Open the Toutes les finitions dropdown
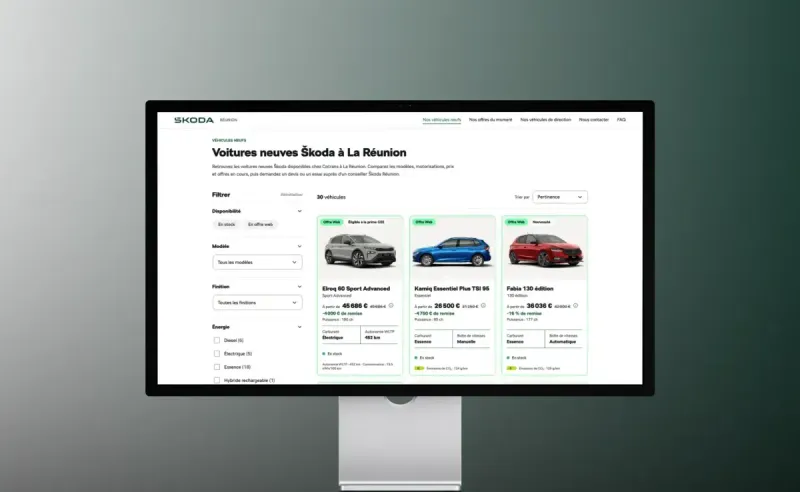Screen dimensions: 800x492 [x=257, y=303]
